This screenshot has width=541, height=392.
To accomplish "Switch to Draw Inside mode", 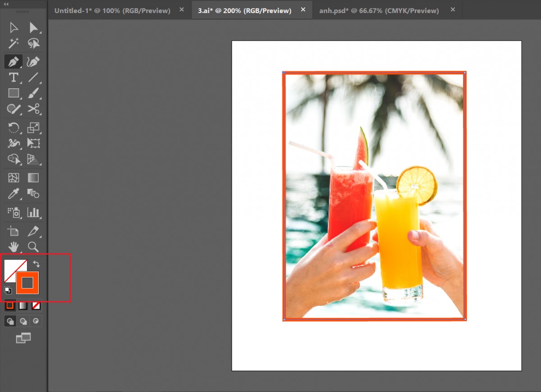I will click(36, 321).
